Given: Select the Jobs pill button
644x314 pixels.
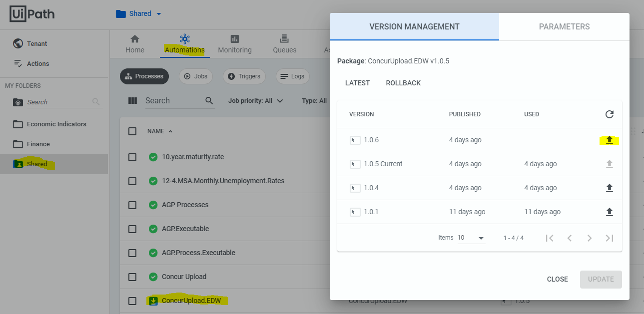Looking at the screenshot, I should 196,76.
